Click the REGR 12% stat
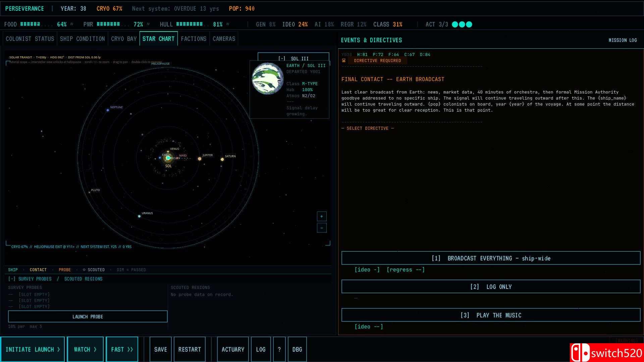This screenshot has width=644, height=362. pos(354,24)
